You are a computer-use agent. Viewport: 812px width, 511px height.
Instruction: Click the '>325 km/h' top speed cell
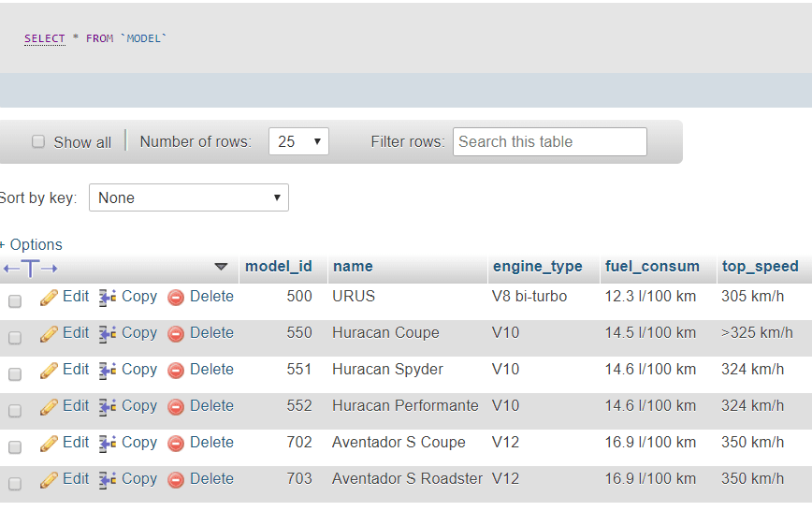[757, 333]
